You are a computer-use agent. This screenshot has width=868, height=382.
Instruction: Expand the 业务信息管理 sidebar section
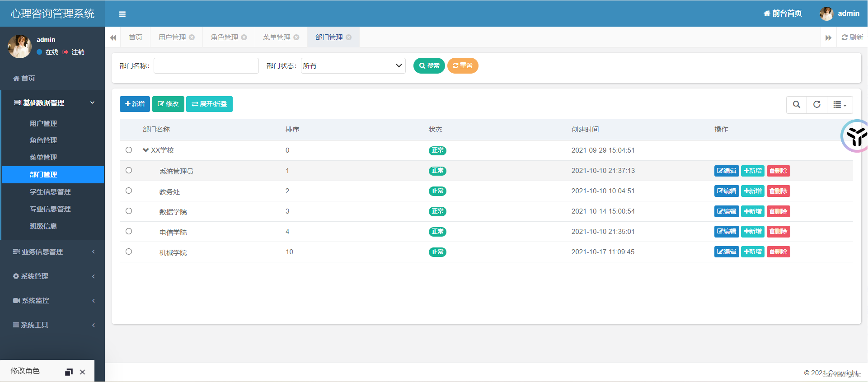[x=52, y=252]
